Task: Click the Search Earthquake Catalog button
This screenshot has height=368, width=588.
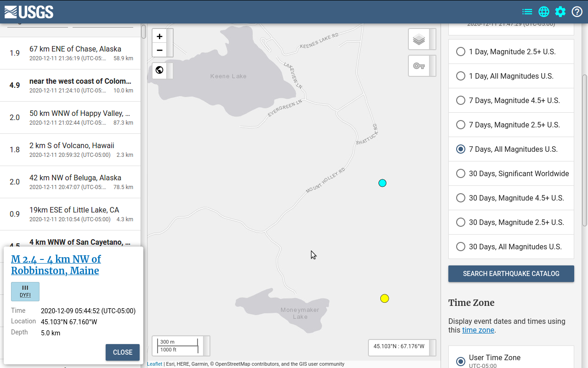Action: [x=511, y=274]
